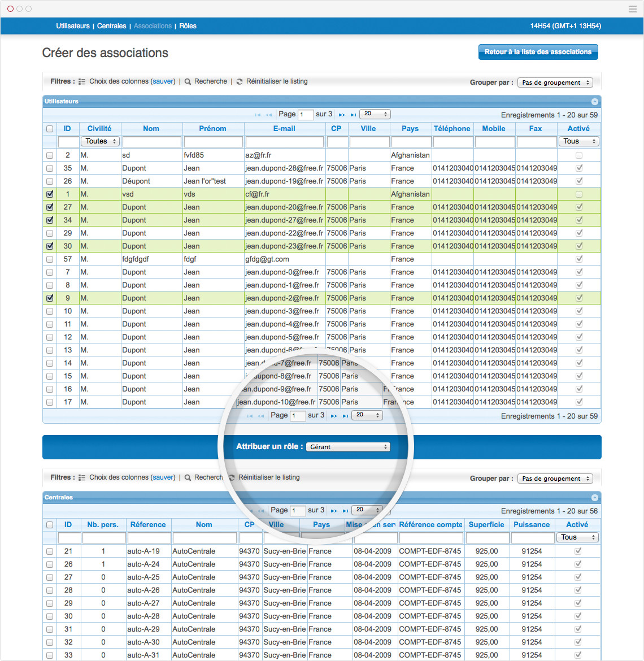
Task: Open Grouper par dropdown above Utilisateurs table
Action: tap(555, 82)
